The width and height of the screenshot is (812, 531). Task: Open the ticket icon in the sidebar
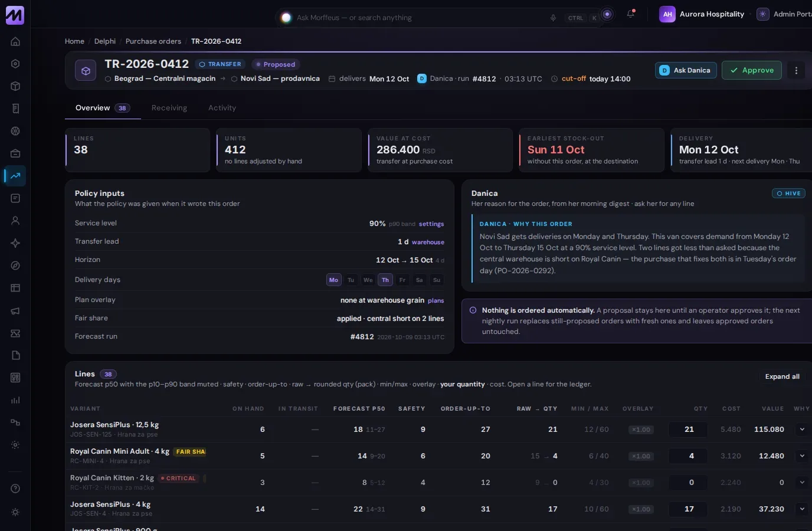[15, 333]
